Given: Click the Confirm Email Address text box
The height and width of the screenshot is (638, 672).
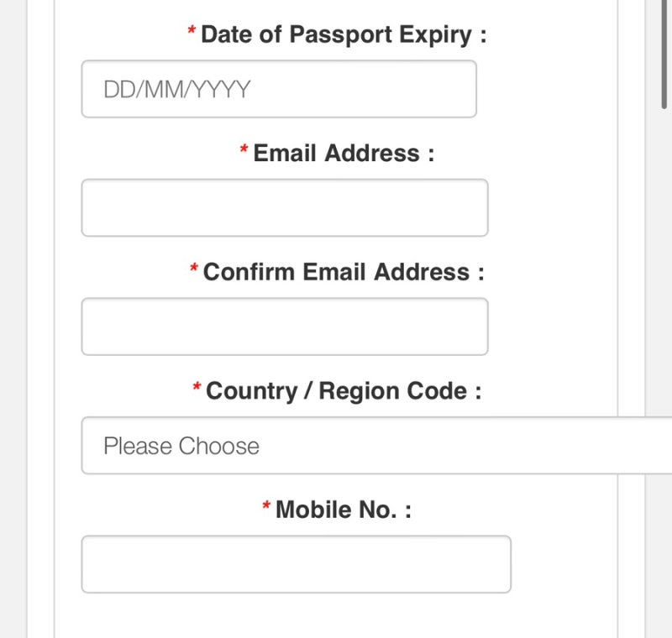Looking at the screenshot, I should 284,327.
